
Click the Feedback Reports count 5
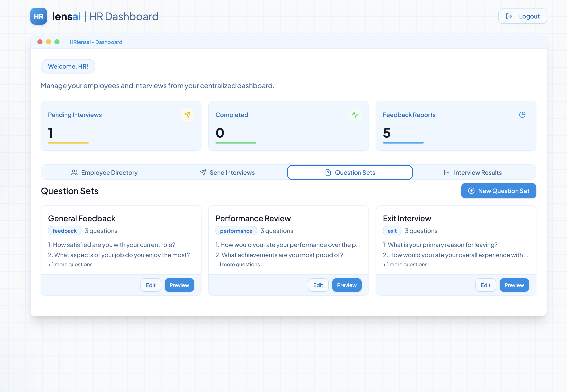[387, 133]
